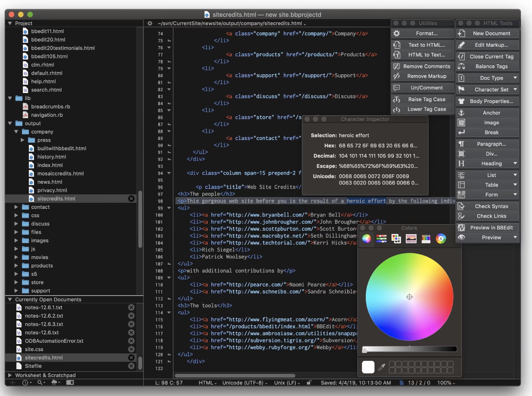This screenshot has height=396, width=532.
Task: Switch to the color sliders picker
Action: pos(381,239)
